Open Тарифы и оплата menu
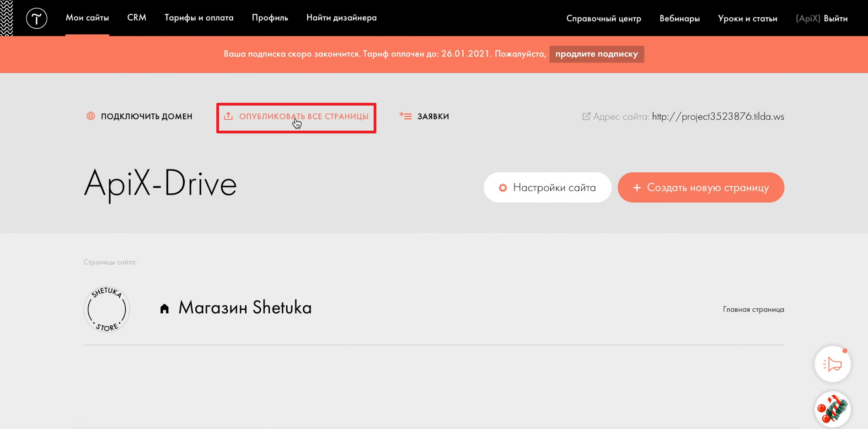 (x=199, y=18)
